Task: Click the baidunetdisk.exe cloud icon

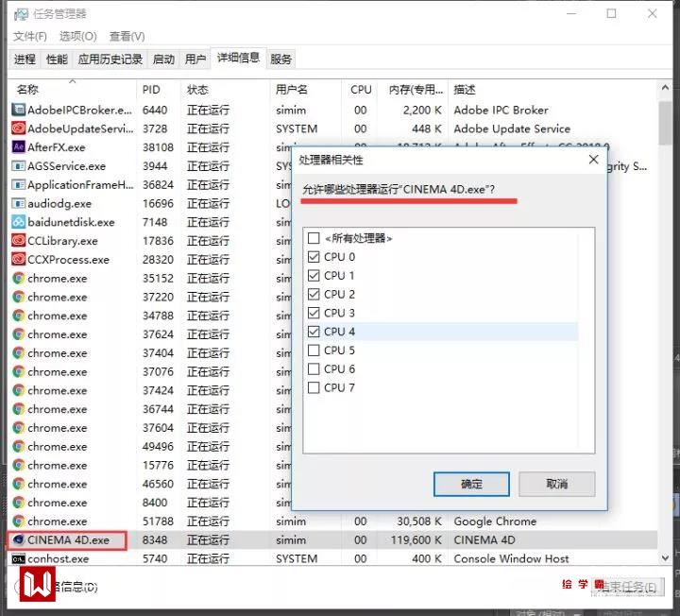Action: [x=18, y=222]
